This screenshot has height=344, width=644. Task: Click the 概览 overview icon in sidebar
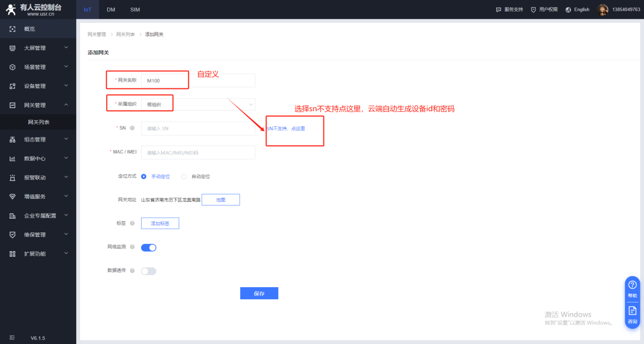[x=13, y=29]
